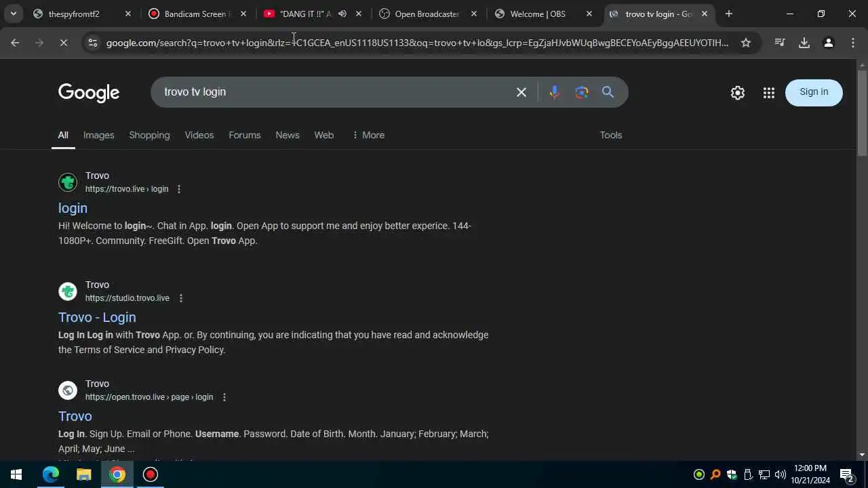Select the All results tab
The image size is (868, 488).
point(63,135)
